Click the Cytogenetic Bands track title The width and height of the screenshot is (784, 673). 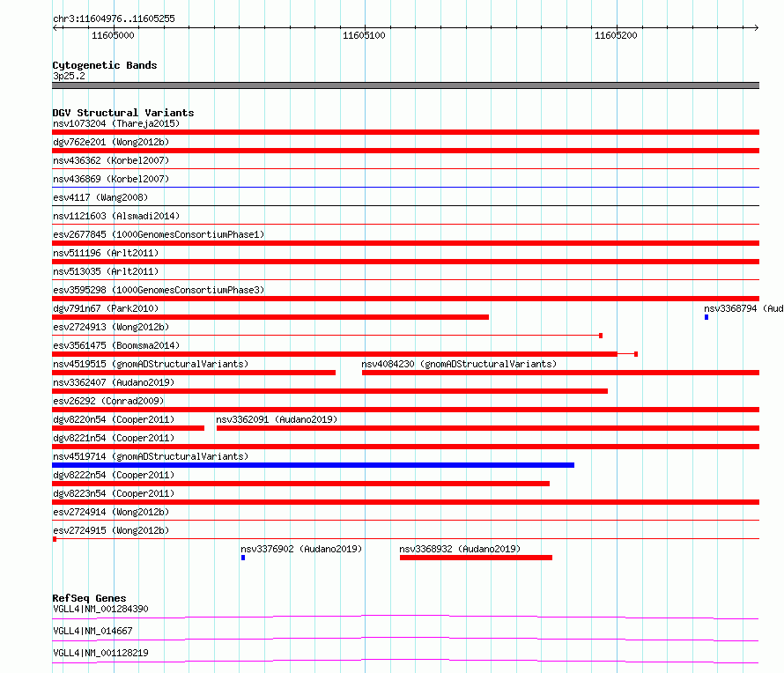pyautogui.click(x=105, y=65)
